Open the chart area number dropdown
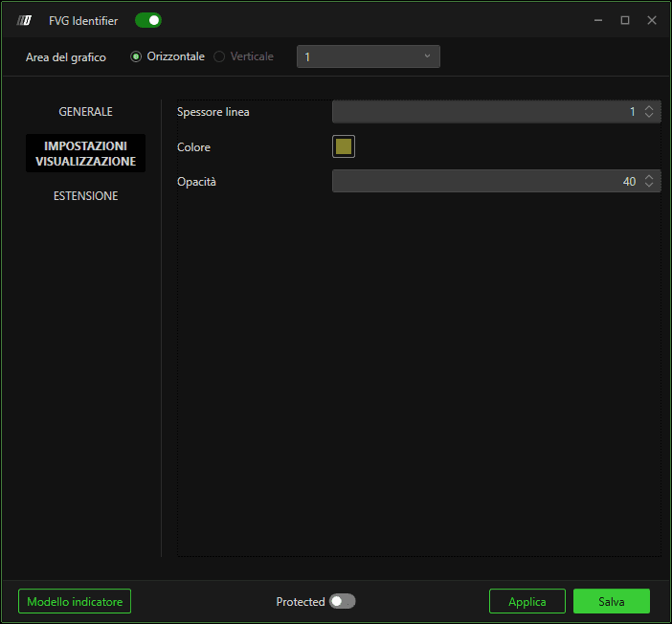This screenshot has height=624, width=672. click(x=369, y=56)
